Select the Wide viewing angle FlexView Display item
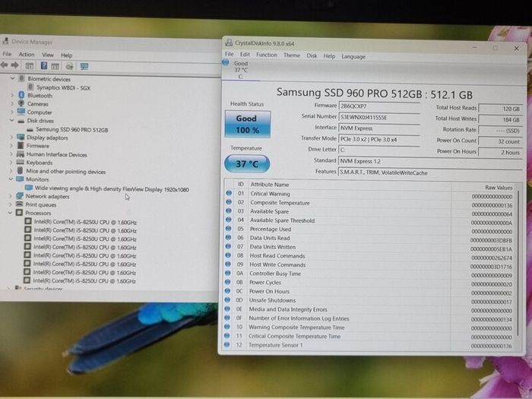The height and width of the screenshot is (399, 532). [x=112, y=189]
